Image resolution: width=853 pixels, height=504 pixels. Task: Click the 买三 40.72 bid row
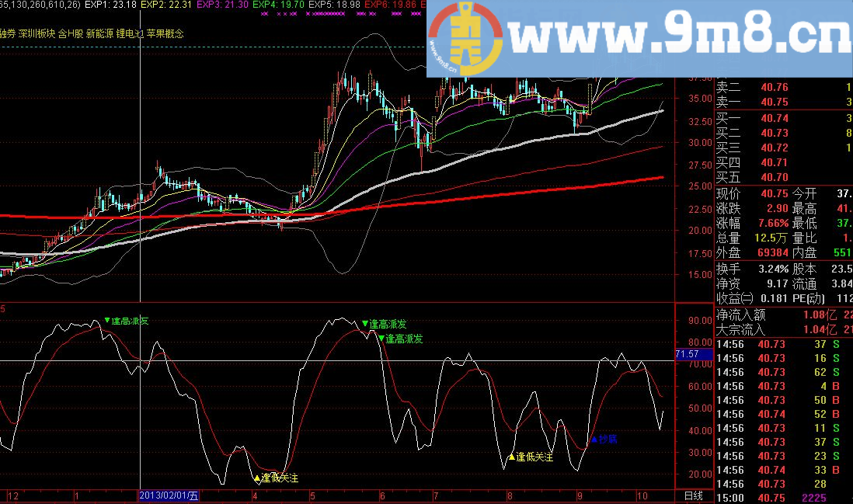click(783, 148)
